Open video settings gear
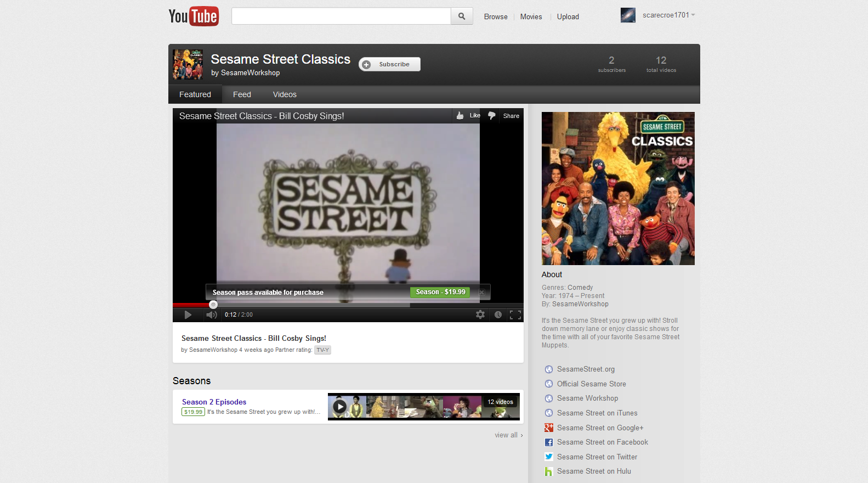 click(x=480, y=314)
